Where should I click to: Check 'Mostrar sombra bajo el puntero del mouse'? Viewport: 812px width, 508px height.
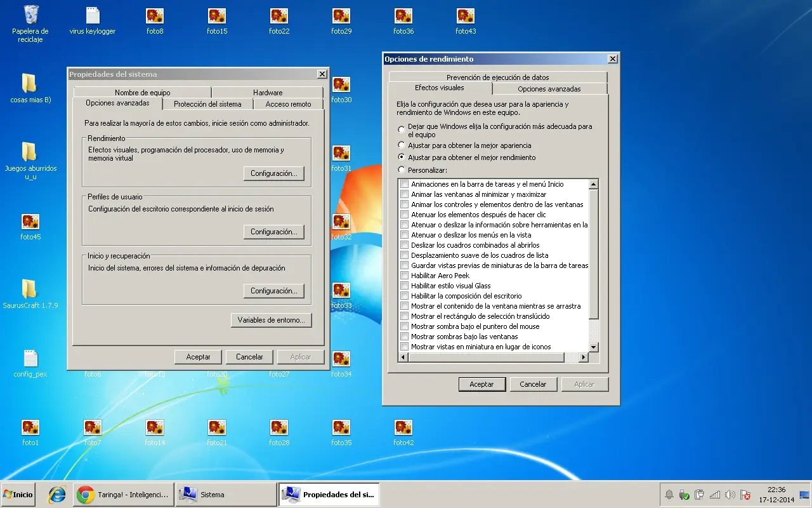pyautogui.click(x=404, y=326)
